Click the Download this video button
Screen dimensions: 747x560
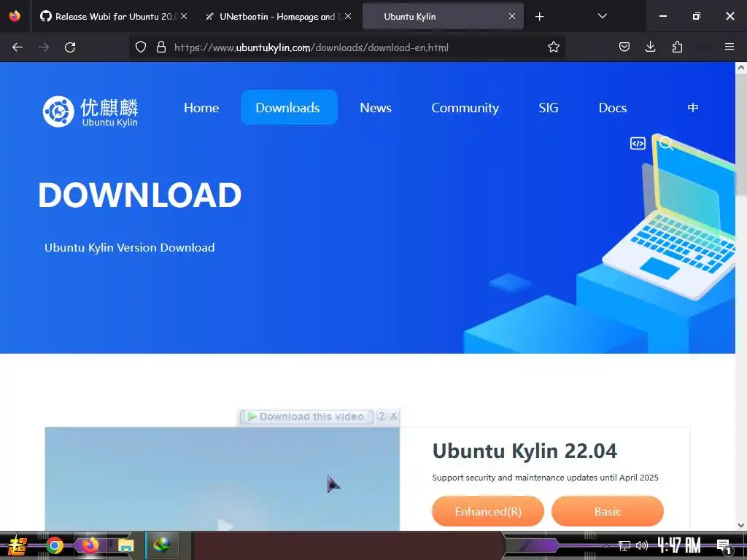(306, 416)
